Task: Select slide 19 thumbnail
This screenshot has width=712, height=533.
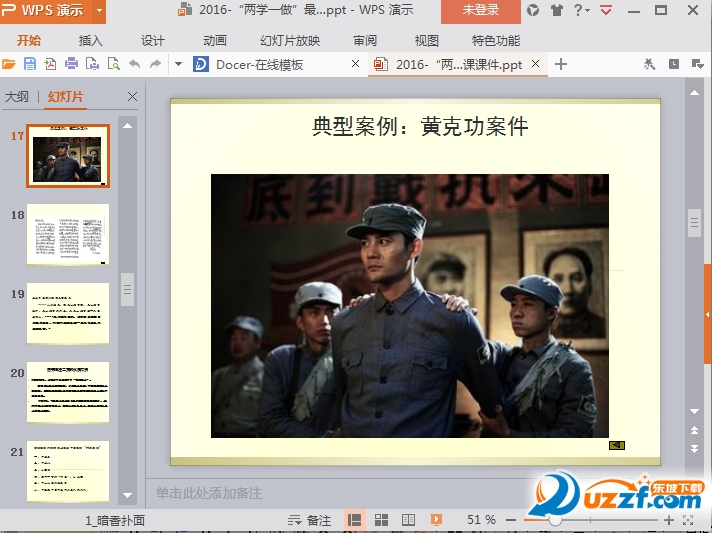Action: (68, 313)
